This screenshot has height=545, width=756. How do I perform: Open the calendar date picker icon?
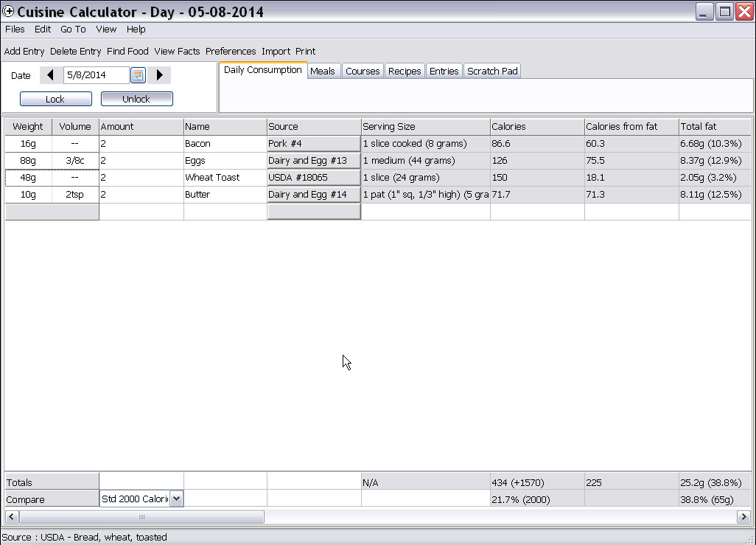(138, 74)
